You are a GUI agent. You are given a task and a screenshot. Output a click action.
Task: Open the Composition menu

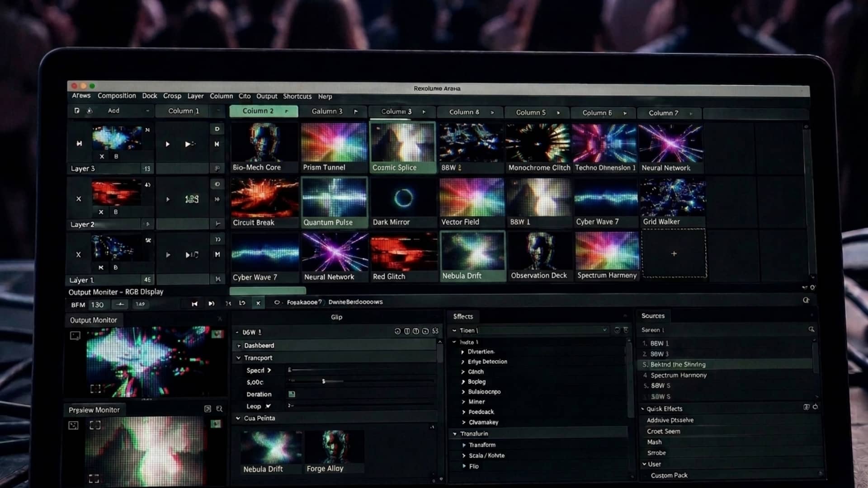[x=117, y=96]
